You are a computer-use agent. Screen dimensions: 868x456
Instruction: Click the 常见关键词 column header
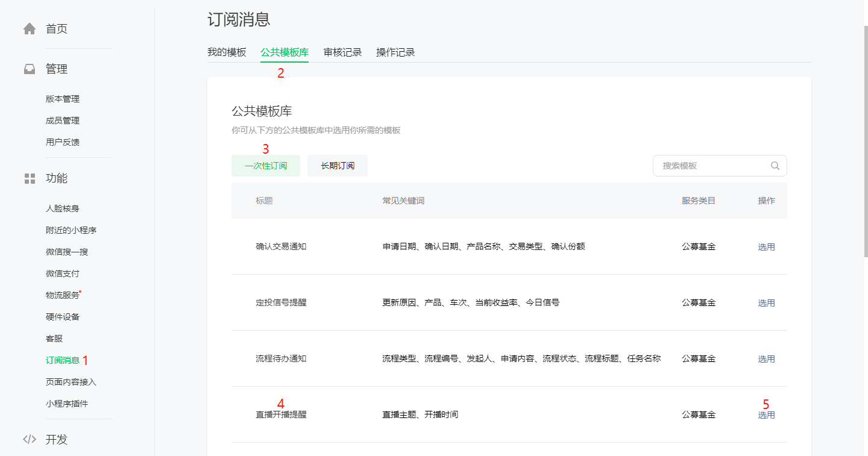point(403,201)
